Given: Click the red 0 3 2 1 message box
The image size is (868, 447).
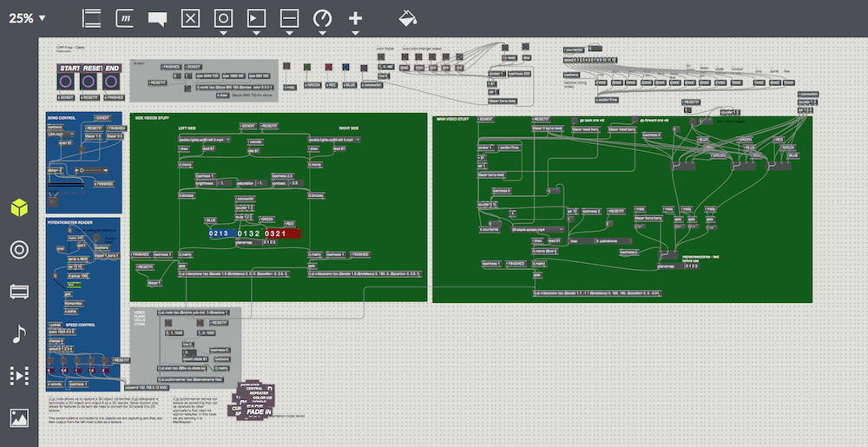Looking at the screenshot, I should [x=281, y=233].
